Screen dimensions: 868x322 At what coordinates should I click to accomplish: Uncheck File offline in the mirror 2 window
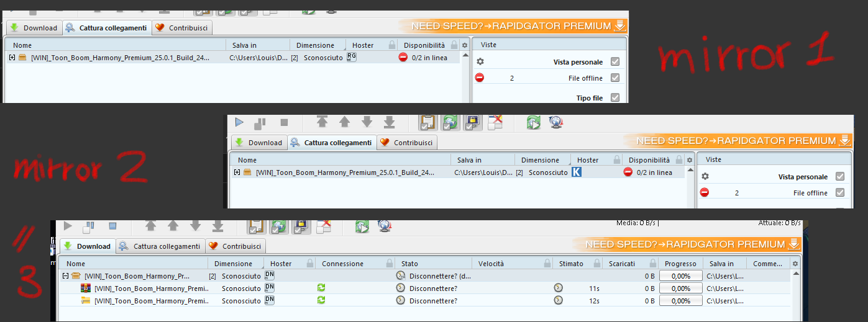click(839, 193)
